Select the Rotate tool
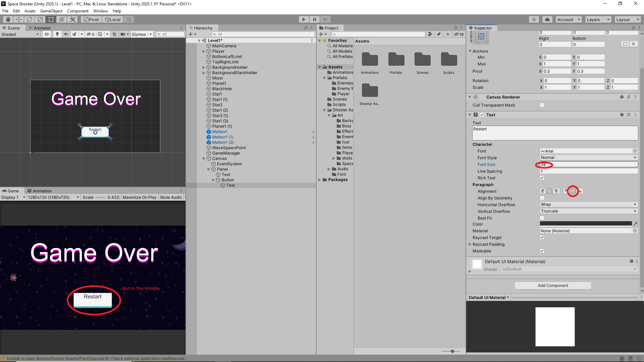Screen dimensions: 644x362 (x=30, y=19)
